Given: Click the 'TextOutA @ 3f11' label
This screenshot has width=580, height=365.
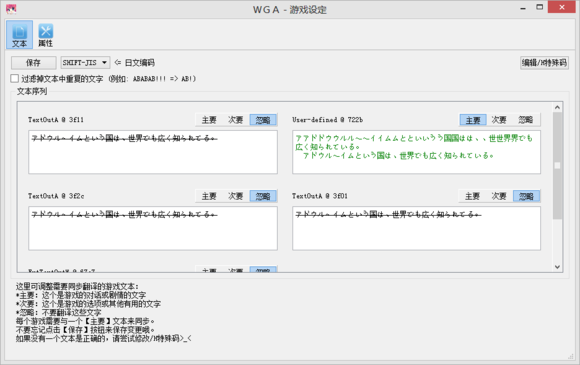Looking at the screenshot, I should click(x=56, y=120).
